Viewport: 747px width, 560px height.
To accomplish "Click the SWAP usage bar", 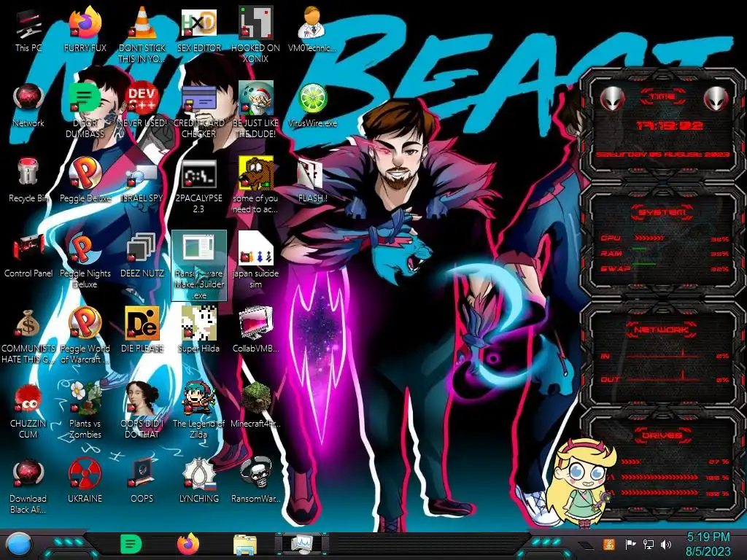I will pos(643,263).
